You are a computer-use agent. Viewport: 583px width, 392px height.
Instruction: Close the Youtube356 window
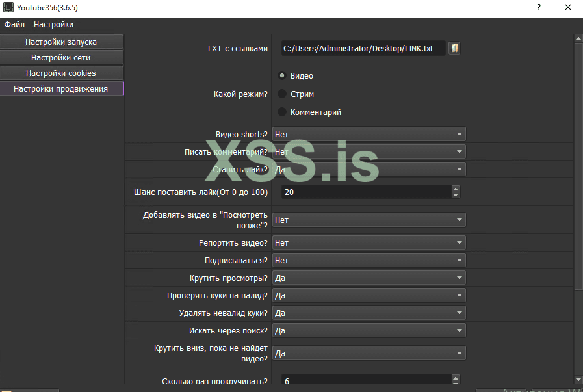(568, 7)
